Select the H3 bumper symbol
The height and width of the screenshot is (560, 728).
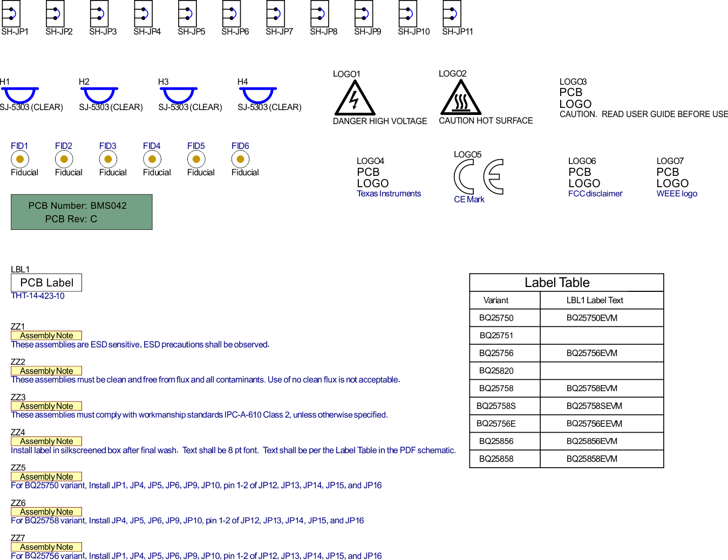[179, 95]
